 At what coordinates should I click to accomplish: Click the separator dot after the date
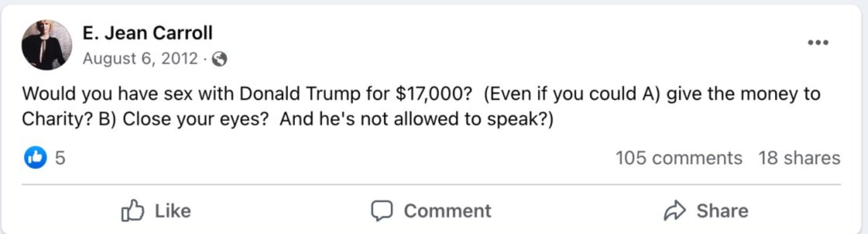point(205,59)
